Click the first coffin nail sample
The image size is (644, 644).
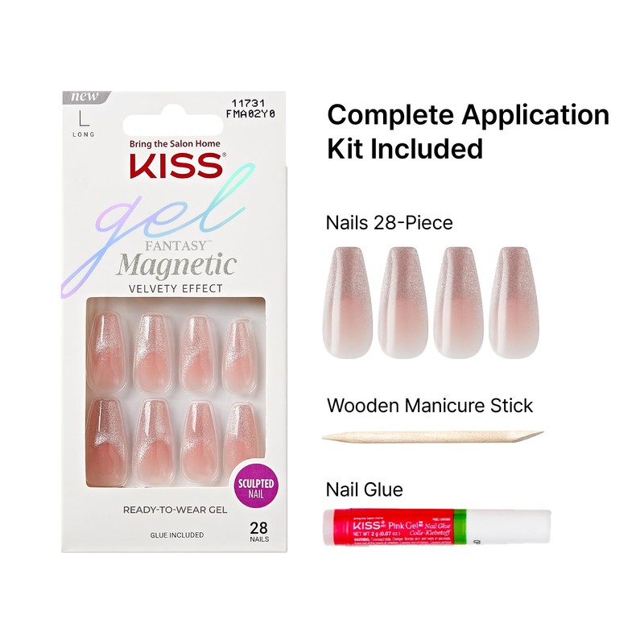coord(348,303)
